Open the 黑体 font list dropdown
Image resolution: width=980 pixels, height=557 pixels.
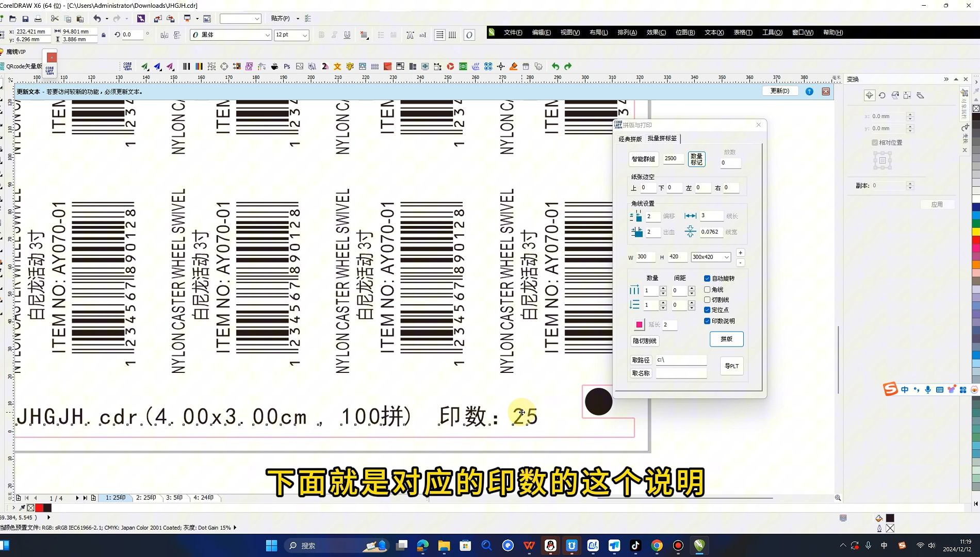[267, 35]
